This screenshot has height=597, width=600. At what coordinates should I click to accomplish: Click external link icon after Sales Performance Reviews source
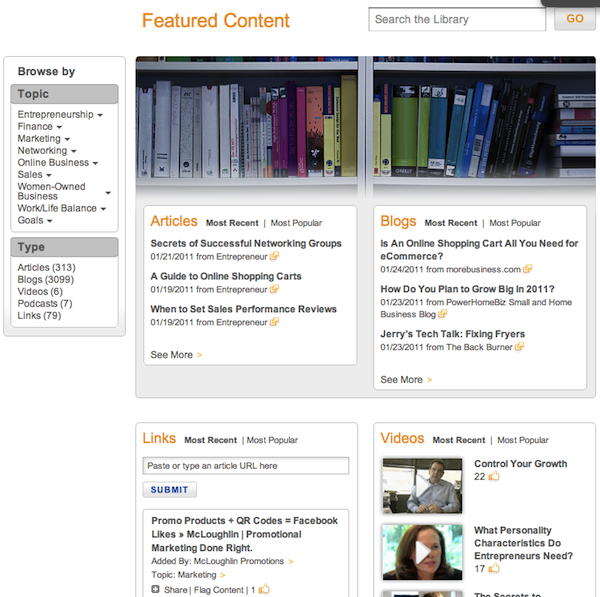[274, 322]
